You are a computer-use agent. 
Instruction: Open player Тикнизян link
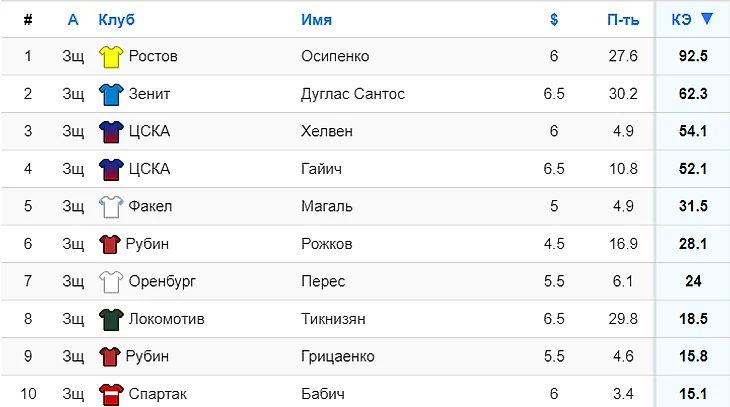(333, 319)
